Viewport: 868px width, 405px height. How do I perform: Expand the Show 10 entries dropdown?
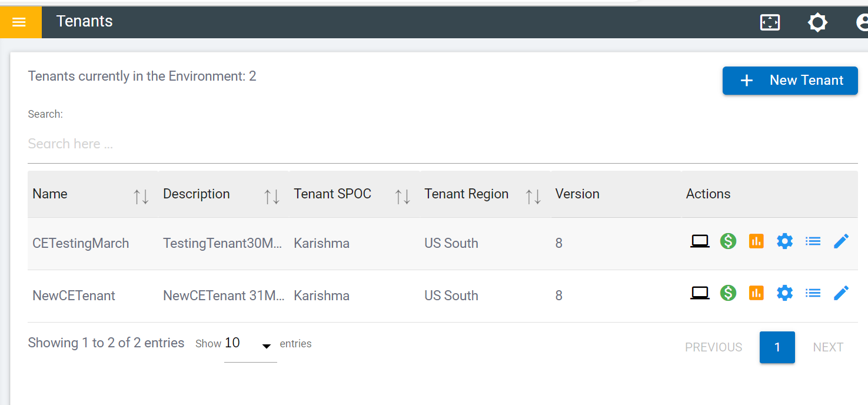pos(251,345)
